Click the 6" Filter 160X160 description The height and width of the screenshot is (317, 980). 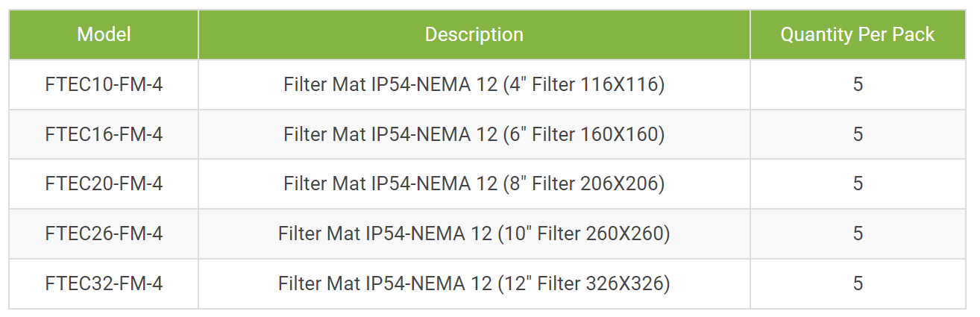click(474, 134)
